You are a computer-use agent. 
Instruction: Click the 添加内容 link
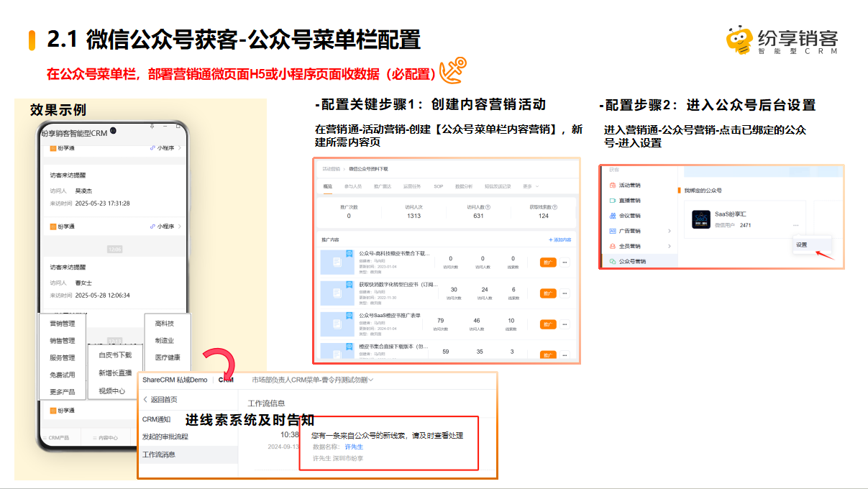[560, 239]
